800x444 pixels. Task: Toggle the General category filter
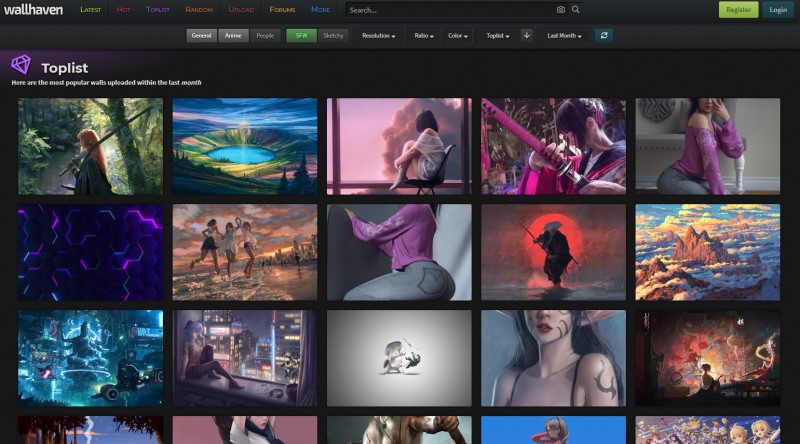201,35
